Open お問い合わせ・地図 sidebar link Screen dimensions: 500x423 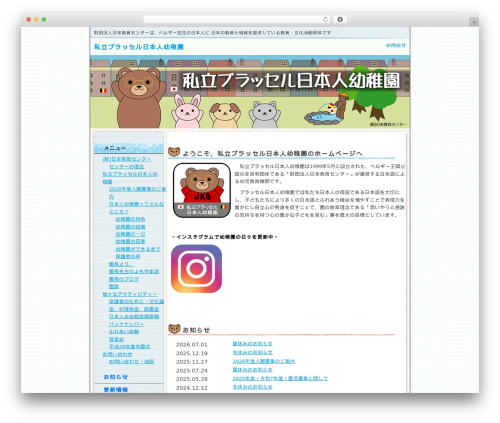coord(131,361)
